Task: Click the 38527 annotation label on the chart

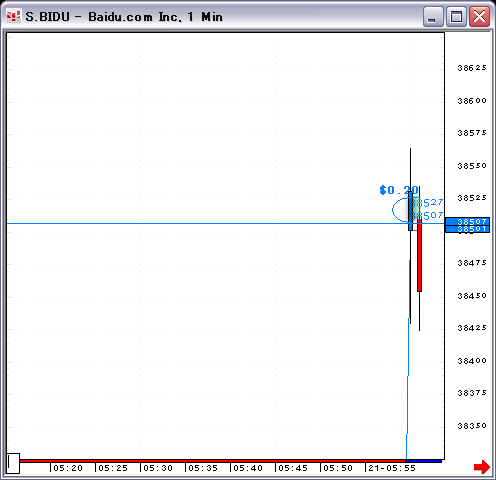Action: click(x=427, y=202)
